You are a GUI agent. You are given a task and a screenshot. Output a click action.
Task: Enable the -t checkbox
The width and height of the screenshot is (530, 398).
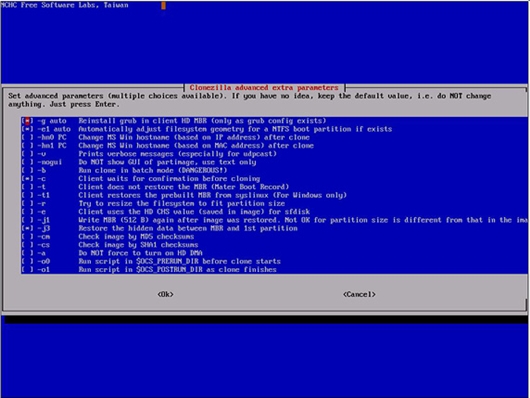[x=27, y=187]
